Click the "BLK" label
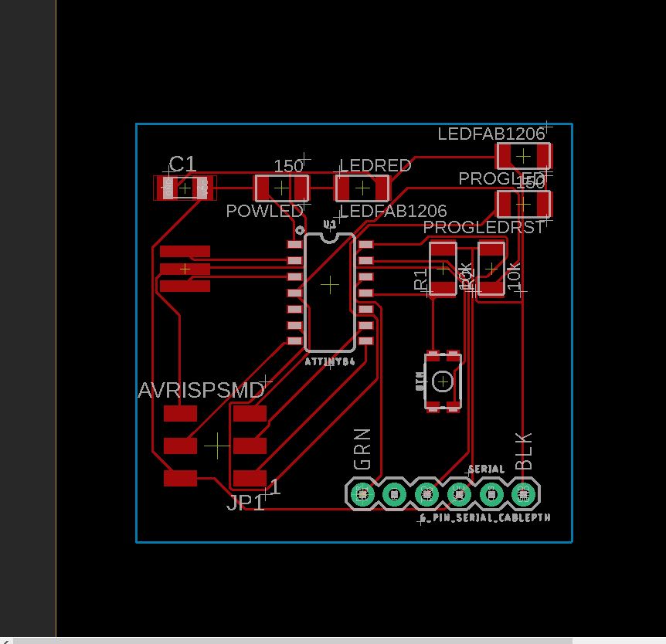The height and width of the screenshot is (644, 666). [x=523, y=451]
